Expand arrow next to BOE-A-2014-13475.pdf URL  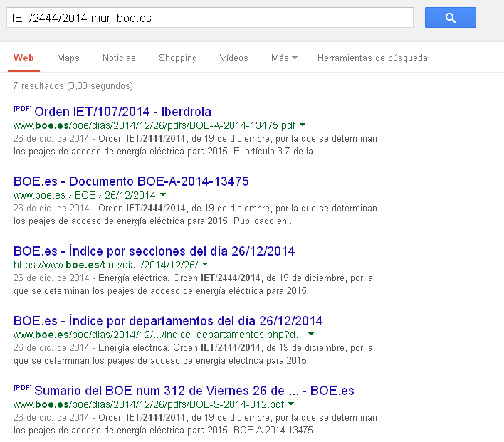pos(303,125)
